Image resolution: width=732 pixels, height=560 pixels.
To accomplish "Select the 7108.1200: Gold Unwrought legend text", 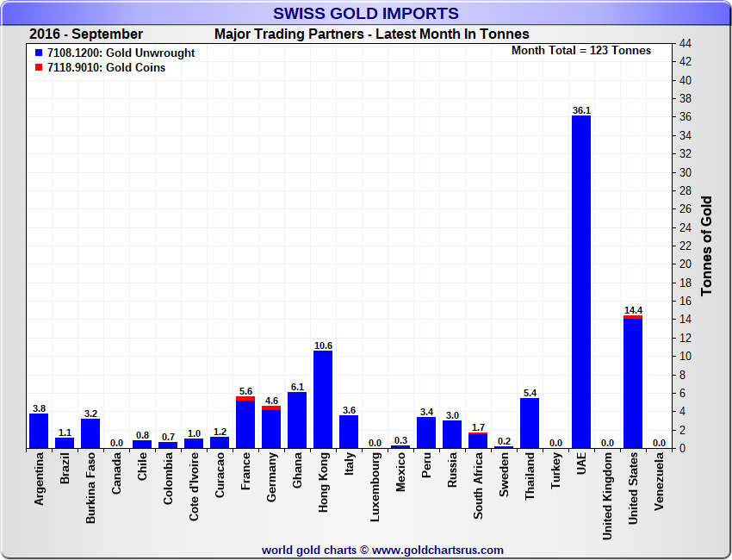I will (121, 53).
